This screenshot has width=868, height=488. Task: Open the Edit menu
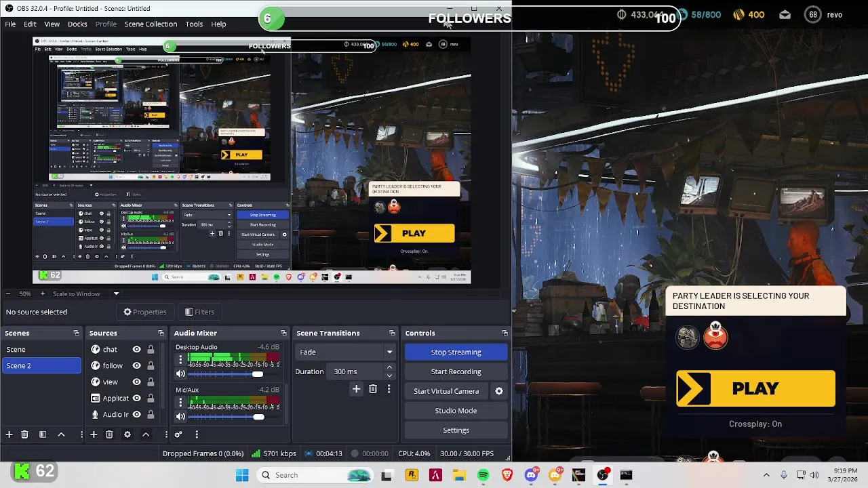point(30,24)
